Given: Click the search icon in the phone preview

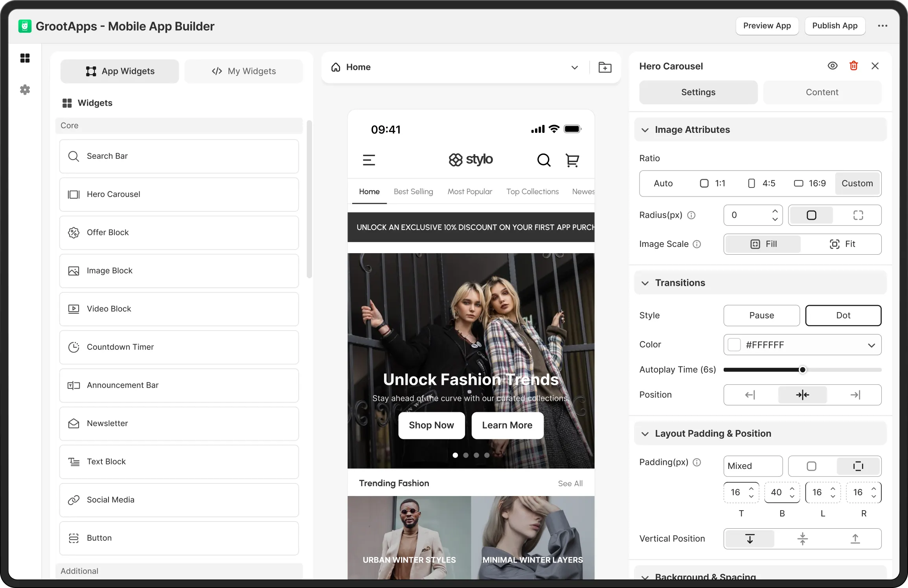Looking at the screenshot, I should pos(544,160).
